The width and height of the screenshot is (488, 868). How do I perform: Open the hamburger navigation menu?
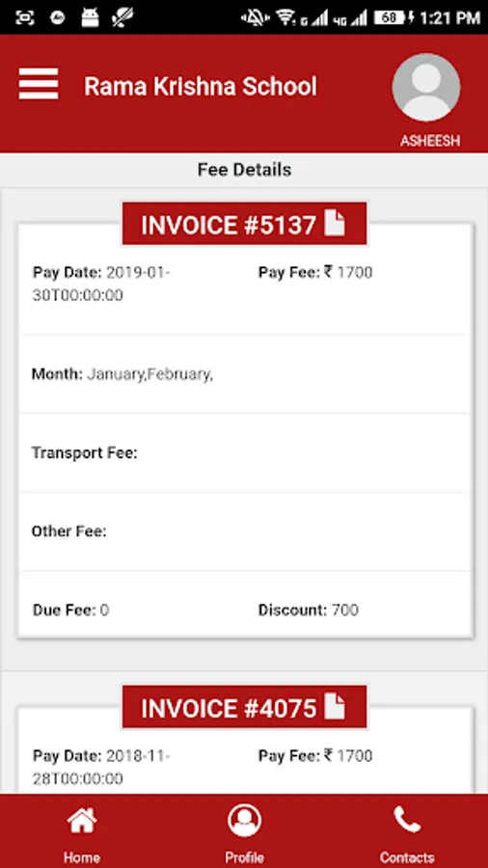39,84
